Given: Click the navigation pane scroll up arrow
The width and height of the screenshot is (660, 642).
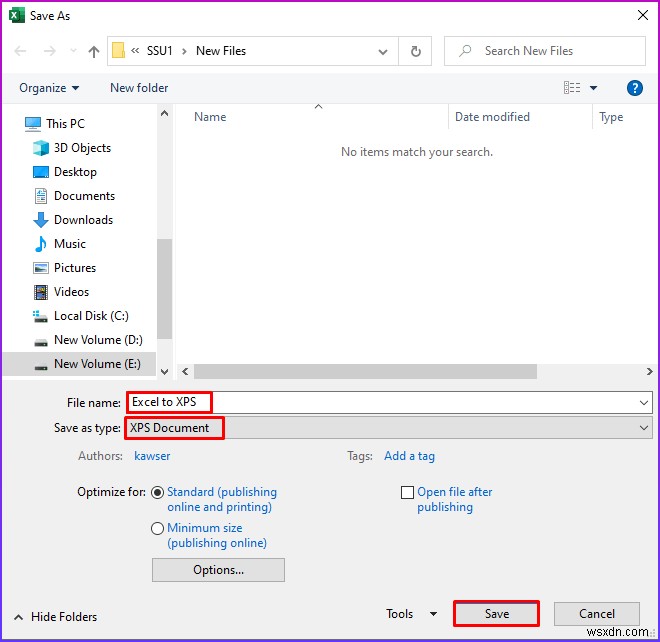Looking at the screenshot, I should pyautogui.click(x=165, y=113).
